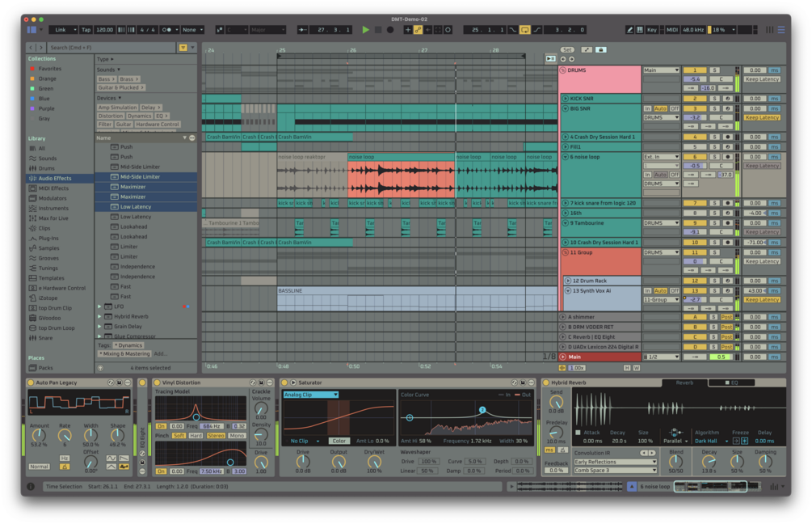Toggle the Auto Pan Legacy device activator
812x524 pixels.
pyautogui.click(x=31, y=382)
